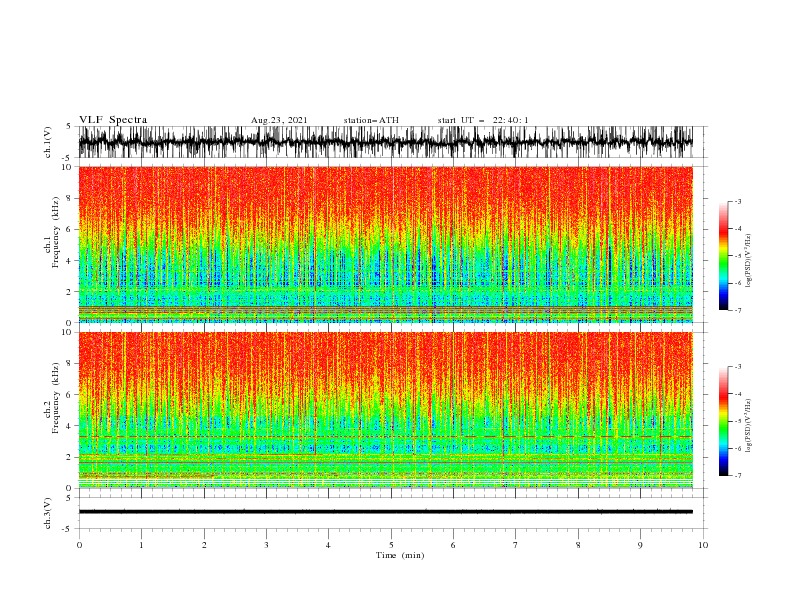Click time axis tick label "4"
Screen dimensions: 792x612
(329, 545)
